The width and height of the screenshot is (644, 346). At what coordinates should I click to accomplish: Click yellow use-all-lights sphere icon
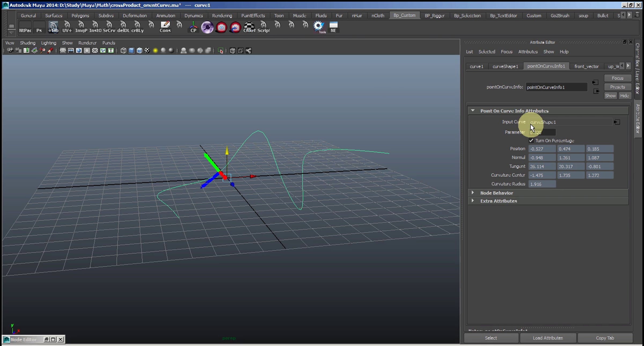tap(155, 51)
